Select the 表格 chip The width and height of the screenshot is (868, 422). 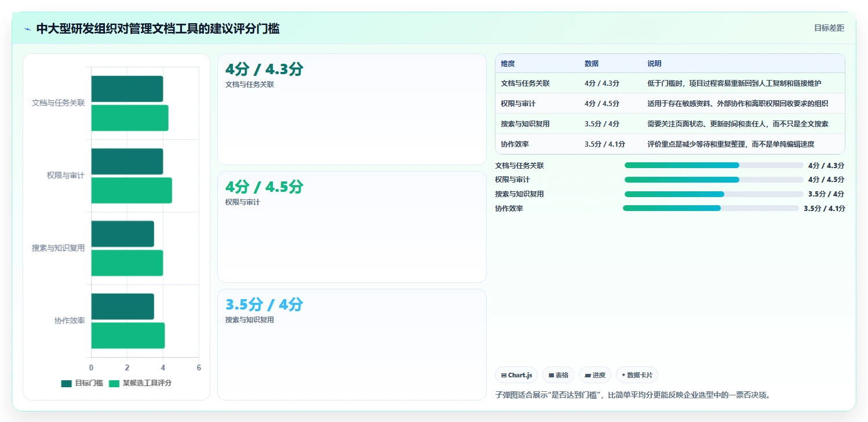[559, 375]
